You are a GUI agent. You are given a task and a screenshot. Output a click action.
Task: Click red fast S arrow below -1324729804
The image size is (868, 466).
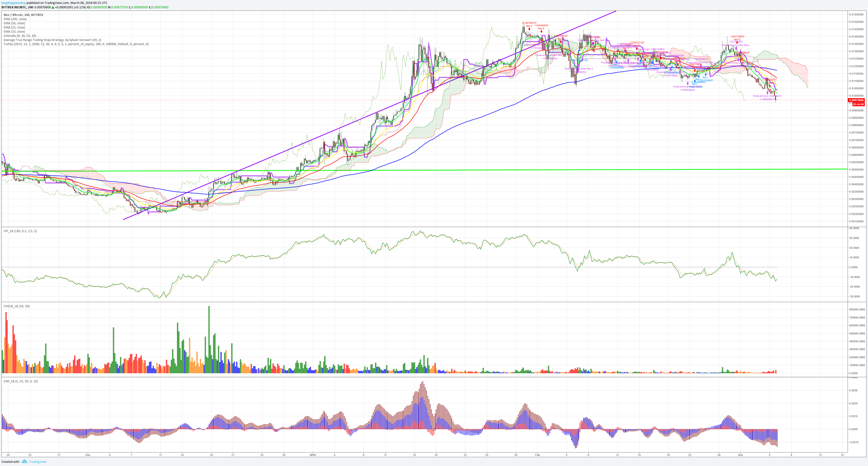coord(737,42)
